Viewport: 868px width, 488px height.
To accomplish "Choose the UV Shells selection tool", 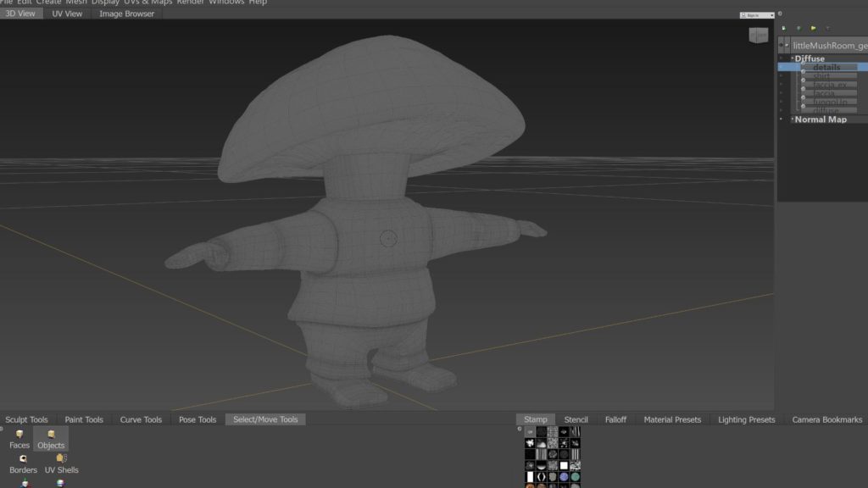I will point(61,463).
